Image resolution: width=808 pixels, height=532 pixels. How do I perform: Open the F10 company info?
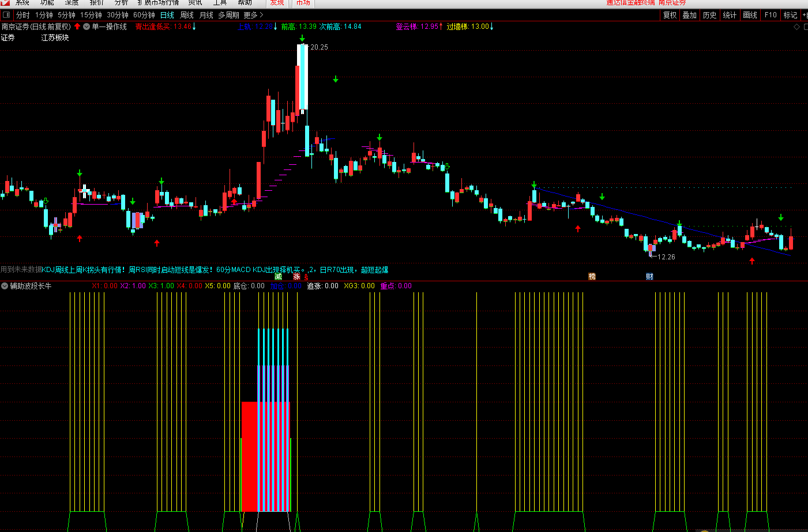(771, 15)
